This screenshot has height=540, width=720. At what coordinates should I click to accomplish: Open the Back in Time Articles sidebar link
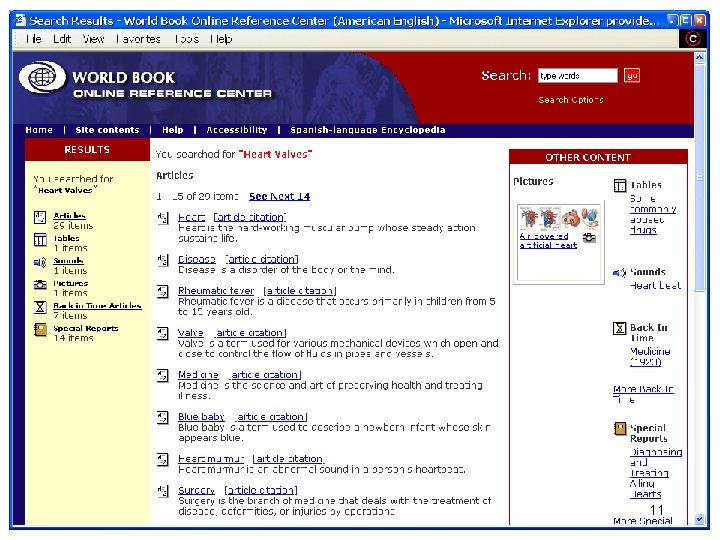(97, 306)
